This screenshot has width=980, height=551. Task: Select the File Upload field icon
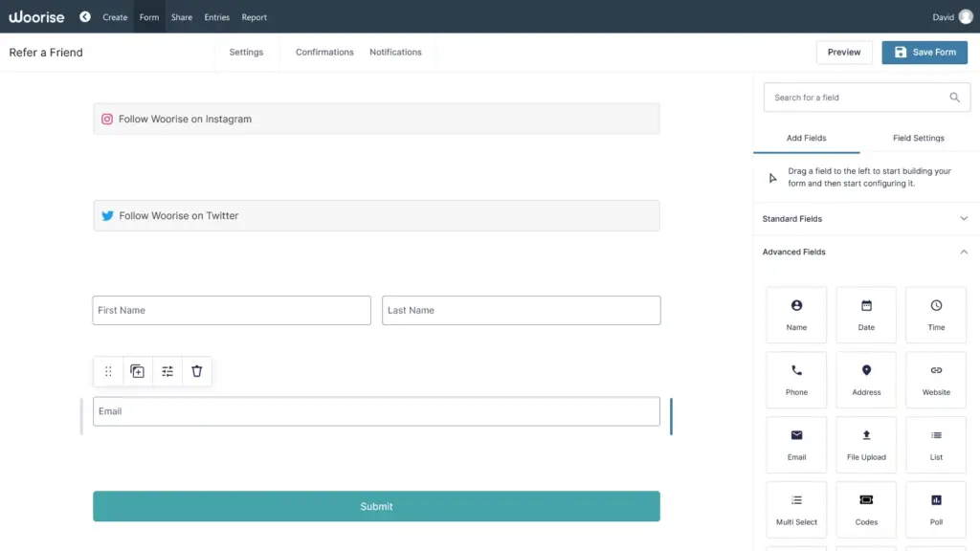(865, 444)
